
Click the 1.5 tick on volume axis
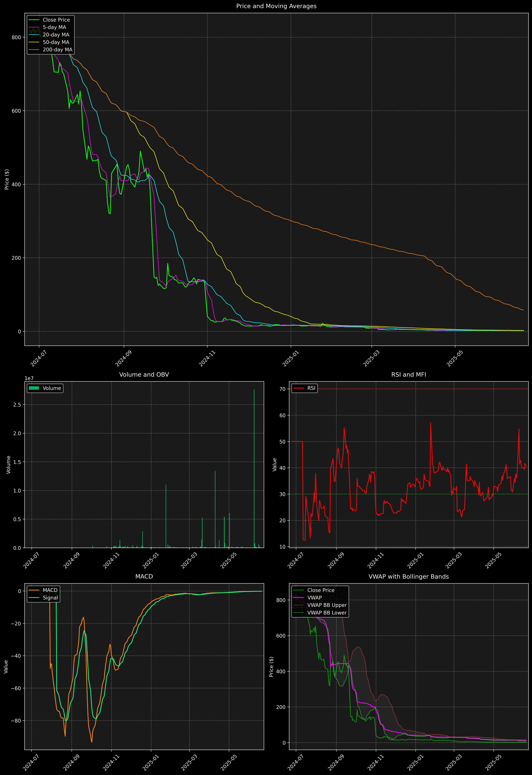point(17,462)
